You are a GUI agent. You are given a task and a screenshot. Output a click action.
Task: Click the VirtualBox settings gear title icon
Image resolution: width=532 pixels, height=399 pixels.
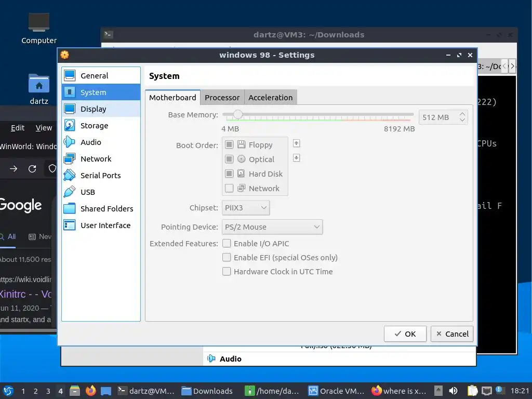coord(65,55)
